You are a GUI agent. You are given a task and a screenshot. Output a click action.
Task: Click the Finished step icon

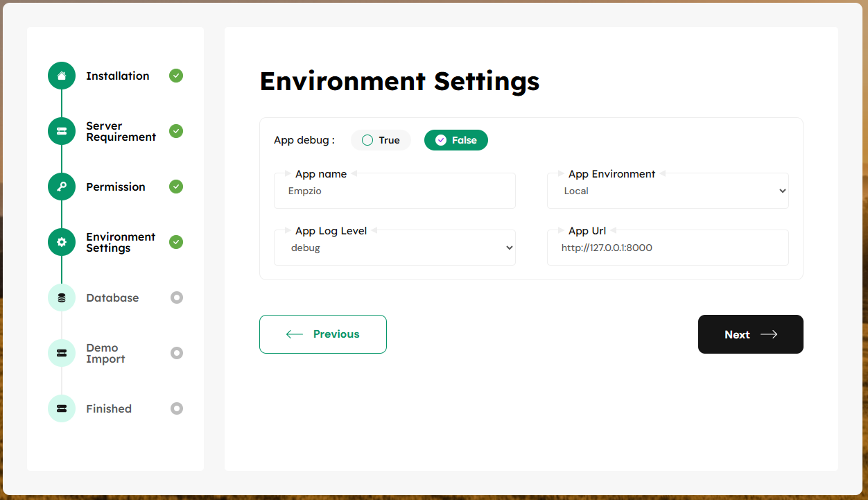coord(62,408)
